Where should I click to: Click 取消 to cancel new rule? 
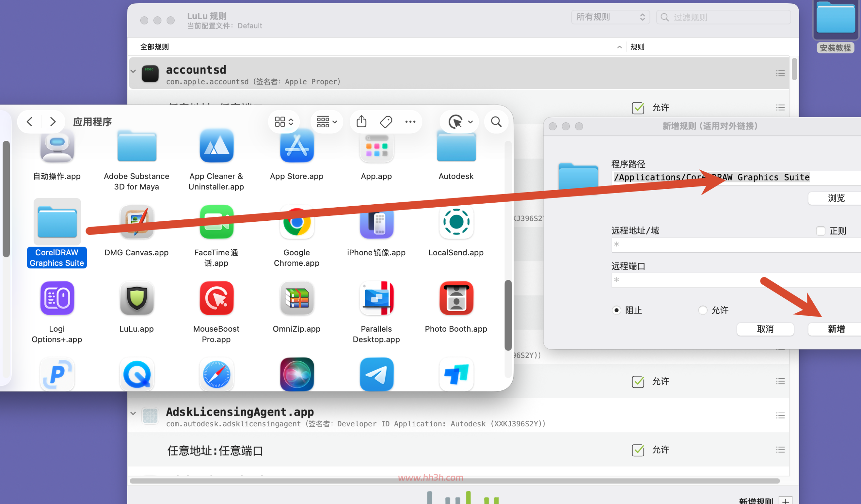(765, 329)
